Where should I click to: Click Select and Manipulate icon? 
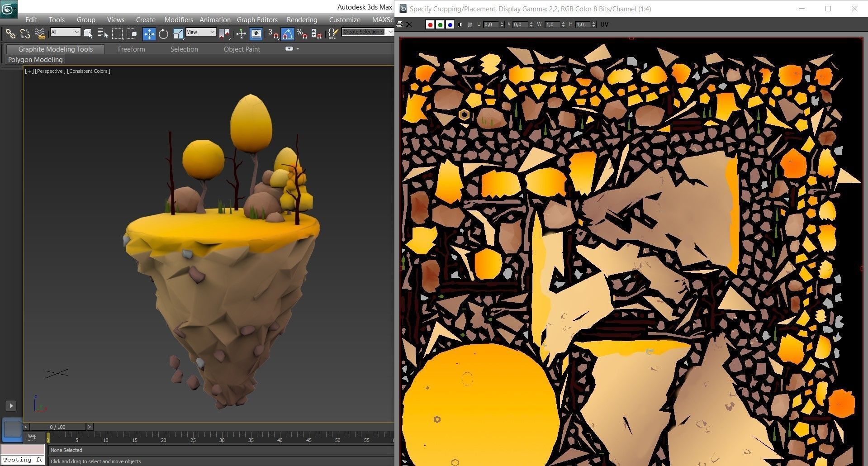[x=241, y=33]
